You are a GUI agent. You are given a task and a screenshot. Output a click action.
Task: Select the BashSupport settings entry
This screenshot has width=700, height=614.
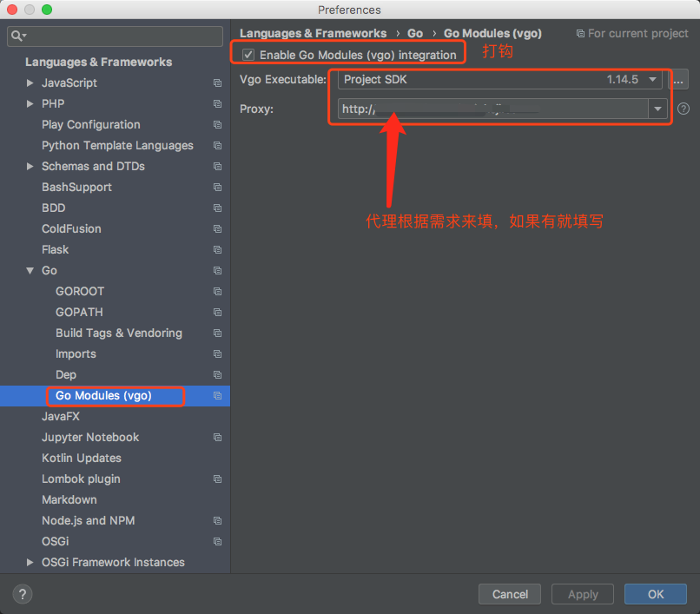pos(76,187)
